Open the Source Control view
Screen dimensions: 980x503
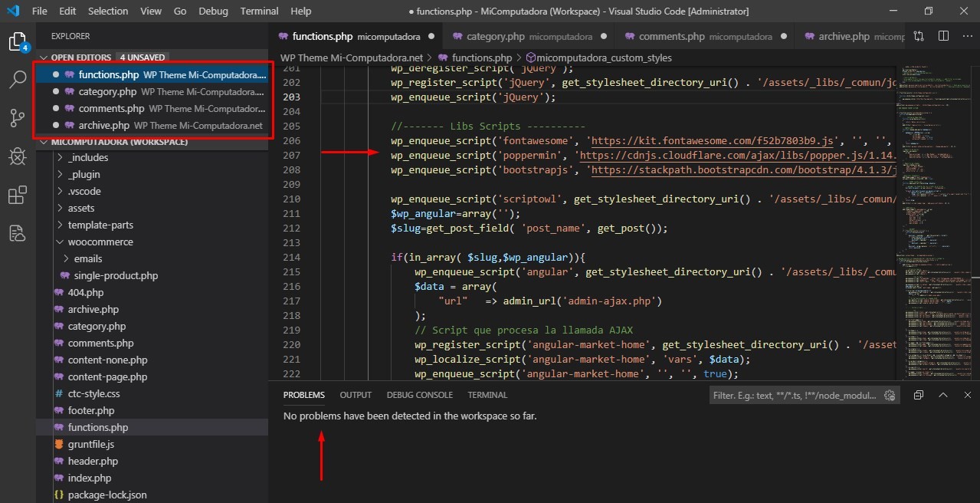point(18,118)
